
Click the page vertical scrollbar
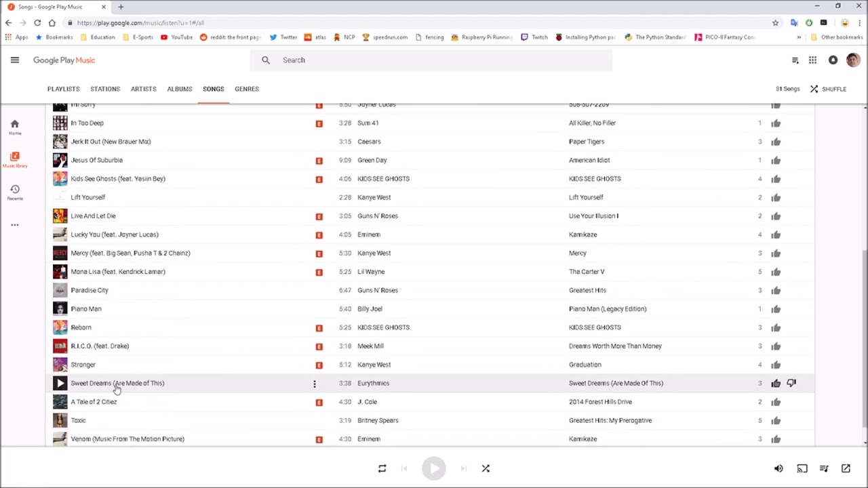pos(864,338)
